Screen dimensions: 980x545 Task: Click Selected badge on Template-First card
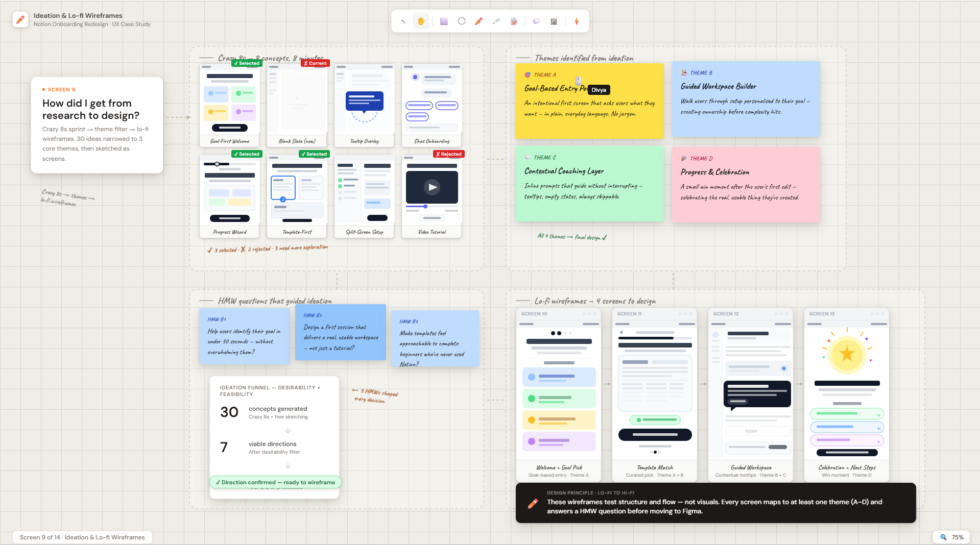[314, 154]
